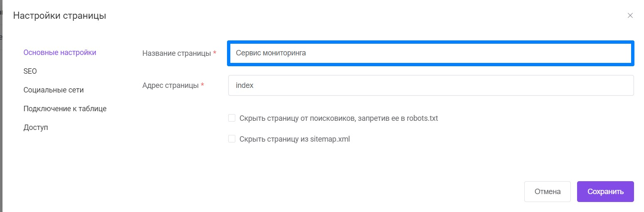Viewport: 644px width, 212px height.
Task: Open the Подключение к таблице section
Action: click(65, 109)
